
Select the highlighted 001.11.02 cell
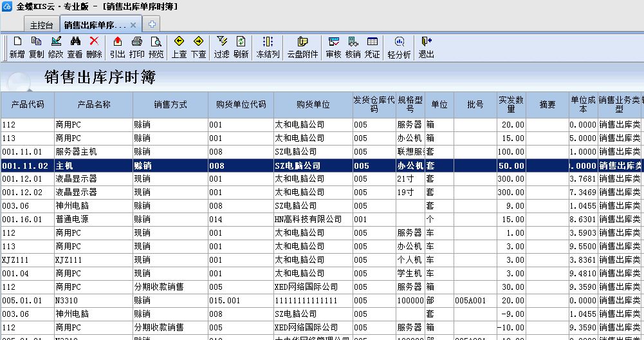28,165
